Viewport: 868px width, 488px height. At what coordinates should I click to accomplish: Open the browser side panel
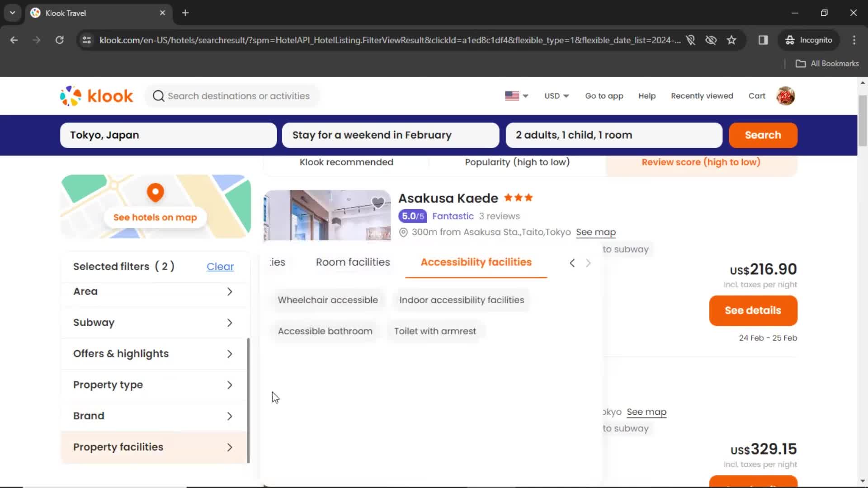point(763,40)
